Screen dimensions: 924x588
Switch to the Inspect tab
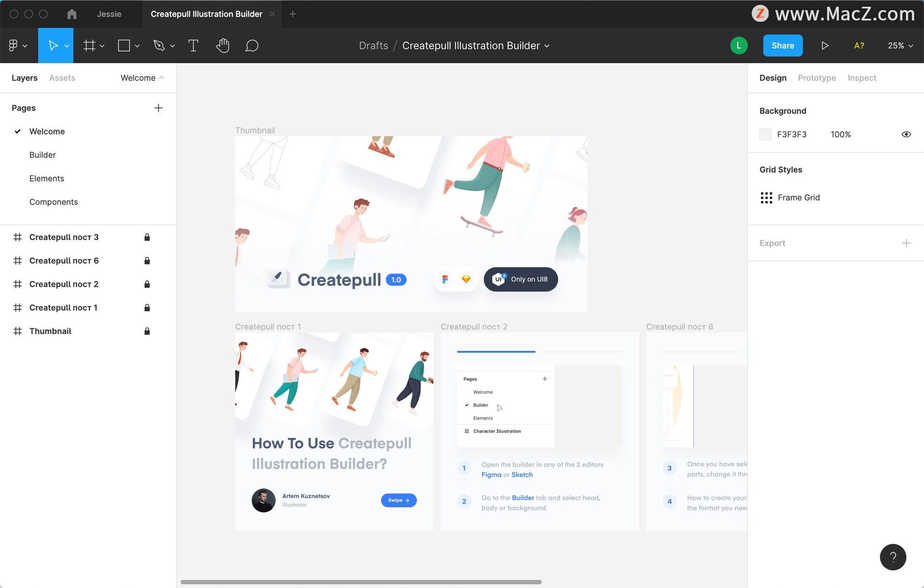point(862,78)
